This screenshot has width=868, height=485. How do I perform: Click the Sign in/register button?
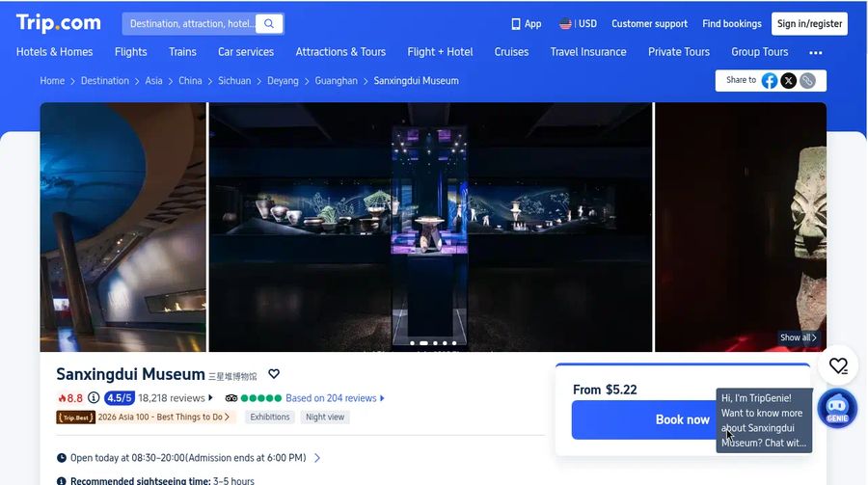tap(809, 24)
